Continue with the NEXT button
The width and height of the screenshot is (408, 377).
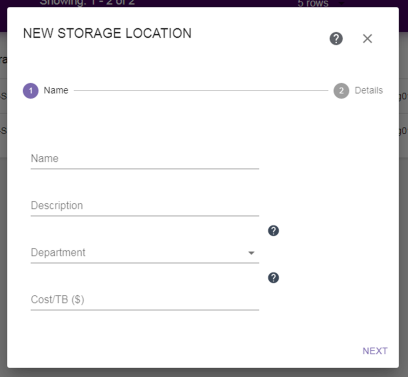(375, 351)
